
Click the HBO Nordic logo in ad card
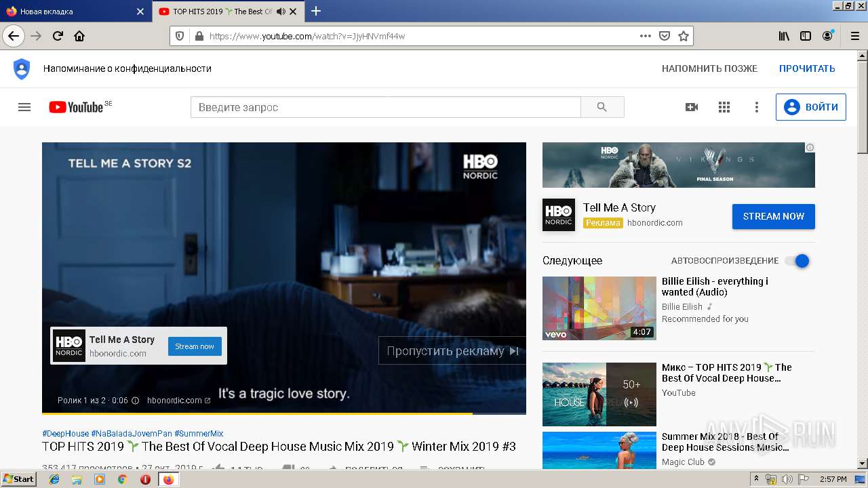[559, 215]
